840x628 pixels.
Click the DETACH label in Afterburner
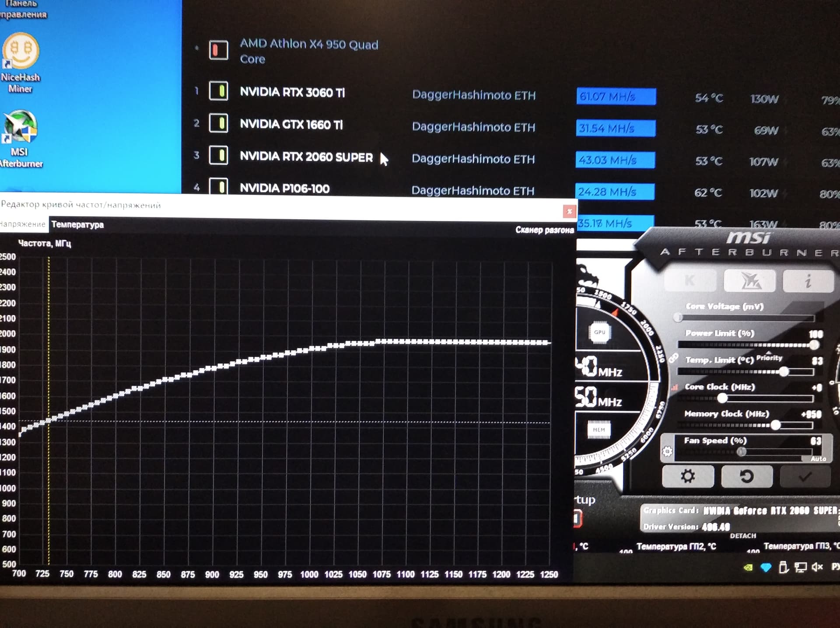tap(743, 536)
